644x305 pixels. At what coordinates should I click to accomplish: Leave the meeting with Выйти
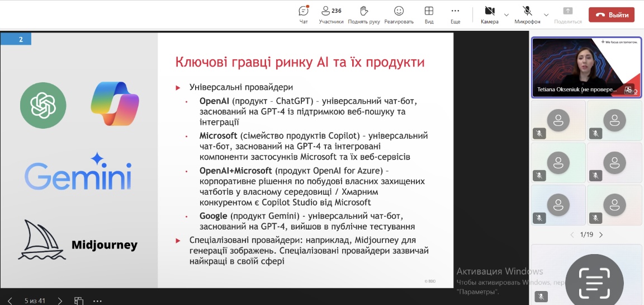tap(612, 15)
